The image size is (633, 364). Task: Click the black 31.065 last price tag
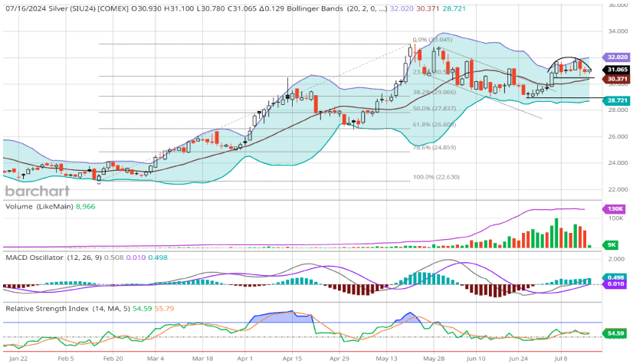pos(617,70)
